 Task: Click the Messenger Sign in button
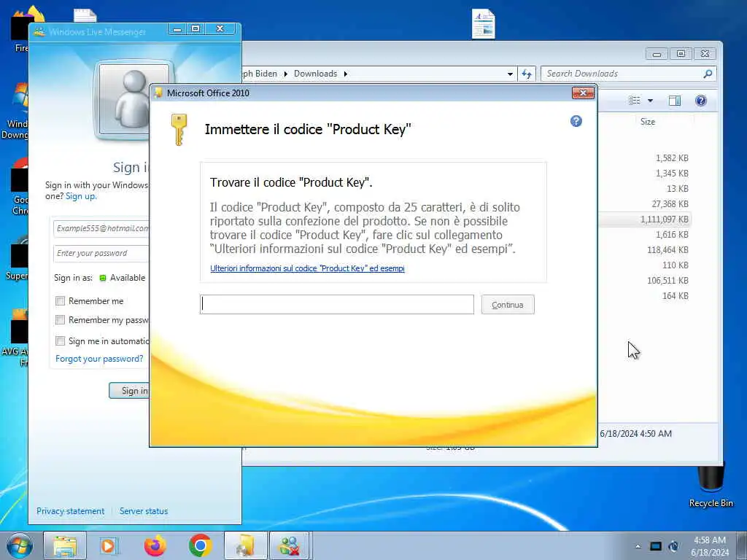point(129,391)
